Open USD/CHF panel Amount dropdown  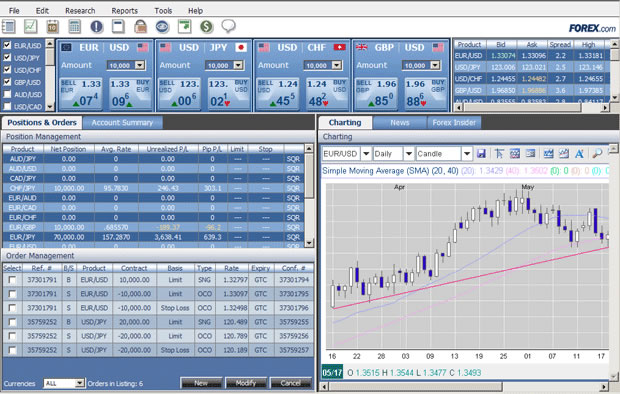pyautogui.click(x=337, y=65)
